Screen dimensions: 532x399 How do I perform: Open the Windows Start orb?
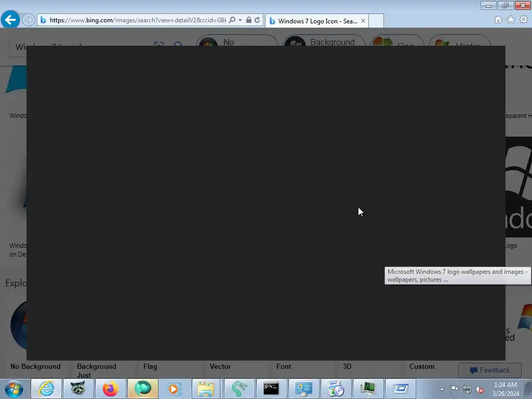pos(14,389)
